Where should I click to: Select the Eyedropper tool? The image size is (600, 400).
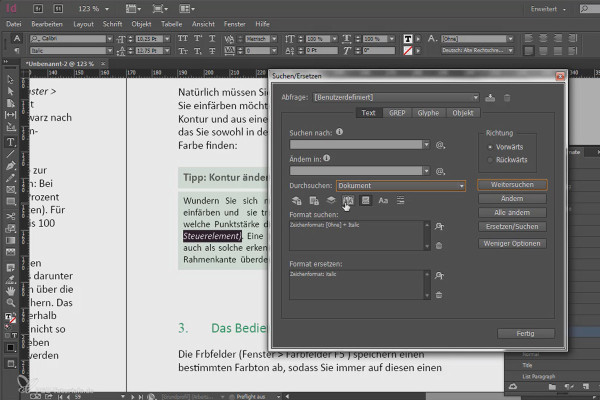coord(10,279)
